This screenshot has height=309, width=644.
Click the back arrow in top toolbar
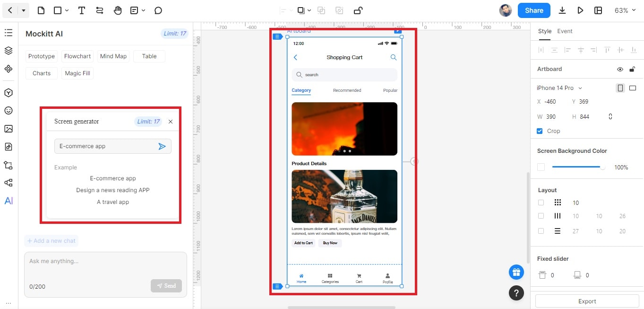point(10,10)
